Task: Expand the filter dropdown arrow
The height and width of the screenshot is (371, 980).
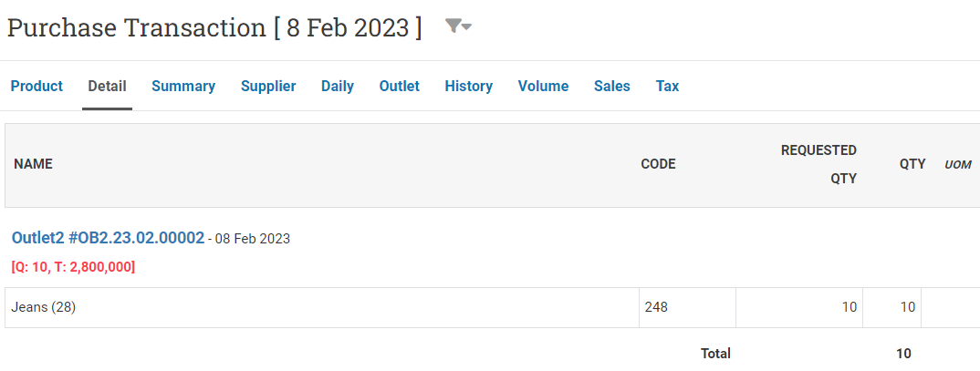Action: coord(466,26)
